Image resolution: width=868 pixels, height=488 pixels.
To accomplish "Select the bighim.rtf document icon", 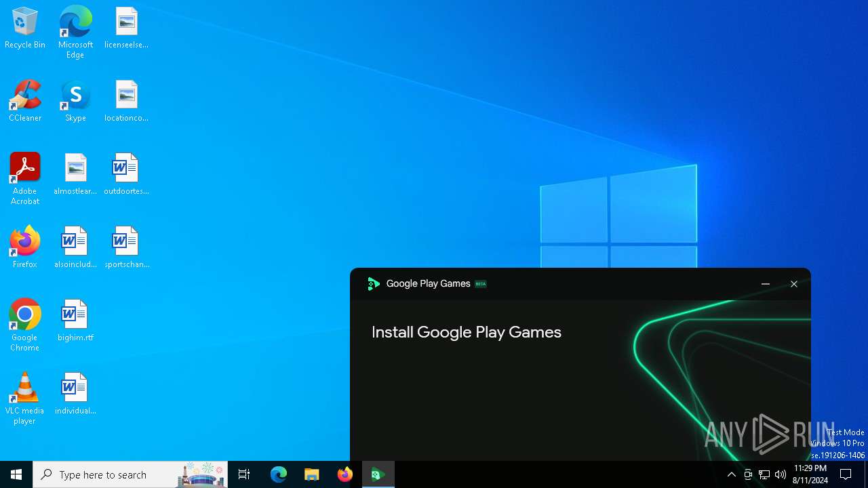I will 75,321.
